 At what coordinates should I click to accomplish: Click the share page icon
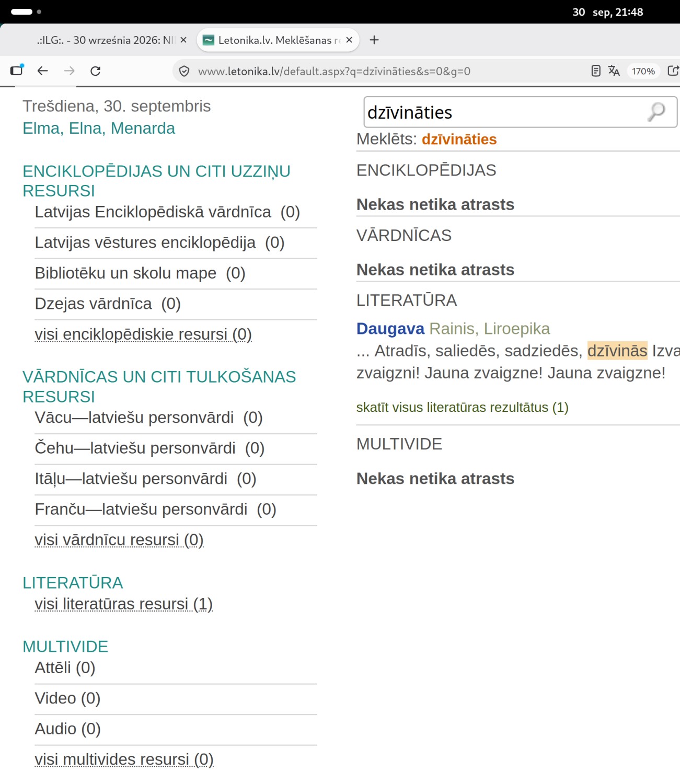[x=673, y=71]
